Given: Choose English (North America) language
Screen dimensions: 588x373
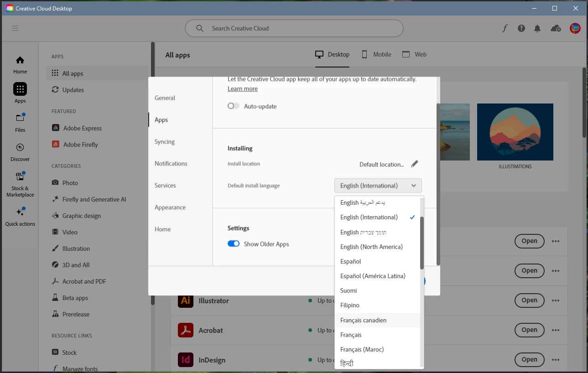Looking at the screenshot, I should click(x=377, y=247).
